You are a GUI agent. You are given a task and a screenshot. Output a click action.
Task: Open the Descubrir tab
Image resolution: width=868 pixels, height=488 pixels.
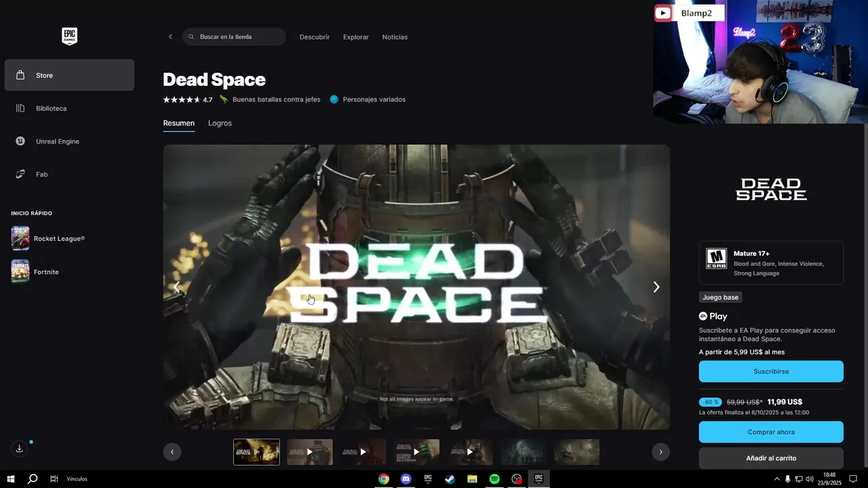coord(315,37)
